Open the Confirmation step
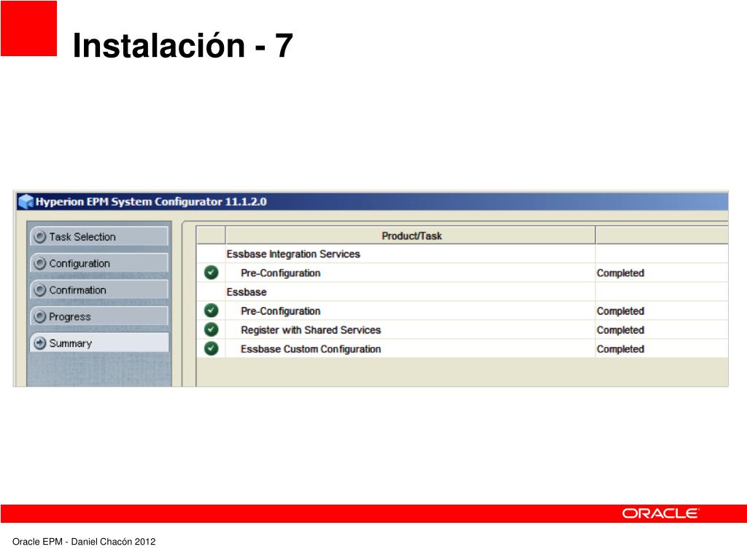The width and height of the screenshot is (747, 560). click(x=99, y=290)
